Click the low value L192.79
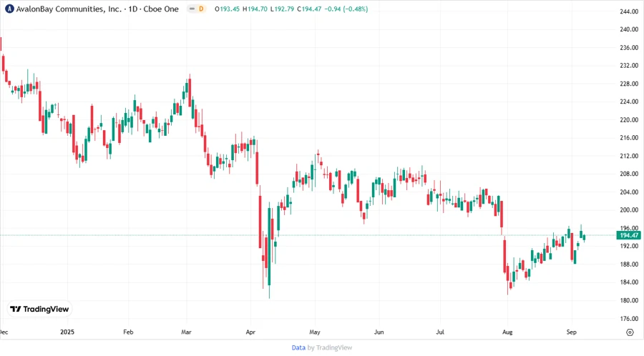 pyautogui.click(x=282, y=9)
